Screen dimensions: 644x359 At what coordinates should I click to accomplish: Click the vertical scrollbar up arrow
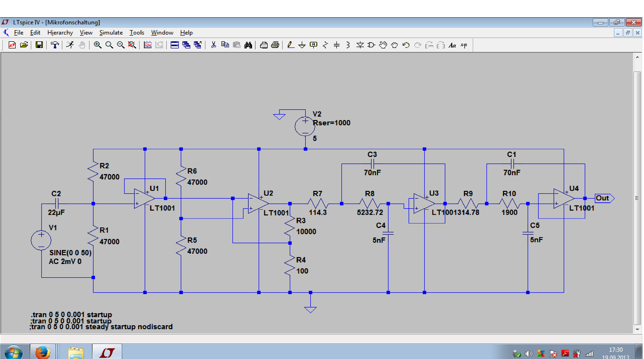[x=637, y=57]
